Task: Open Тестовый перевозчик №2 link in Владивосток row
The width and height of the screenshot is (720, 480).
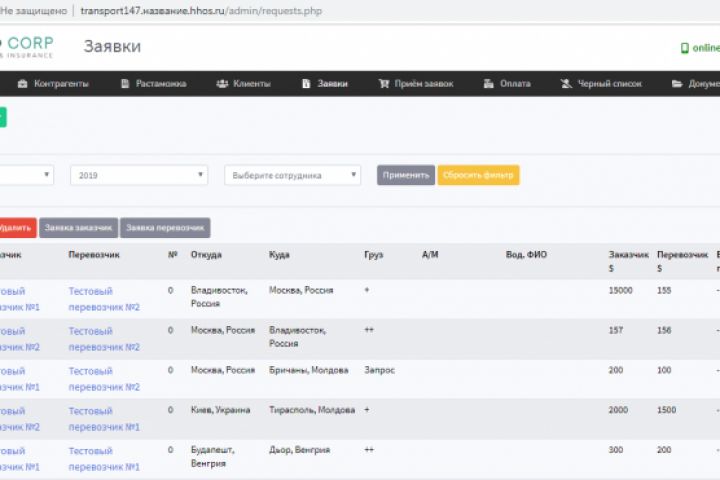Action: [x=104, y=299]
